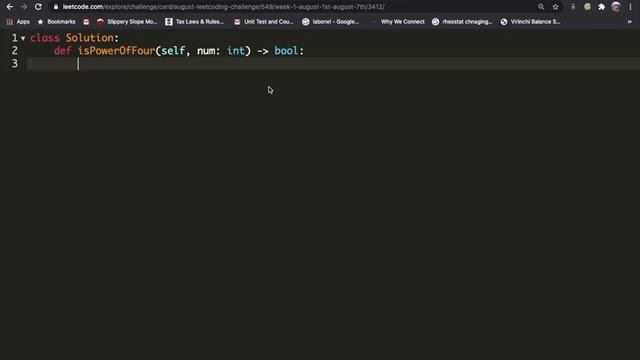Click the word isPowerOfFour in the code
Viewport: 640px width, 360px height.
(x=116, y=51)
